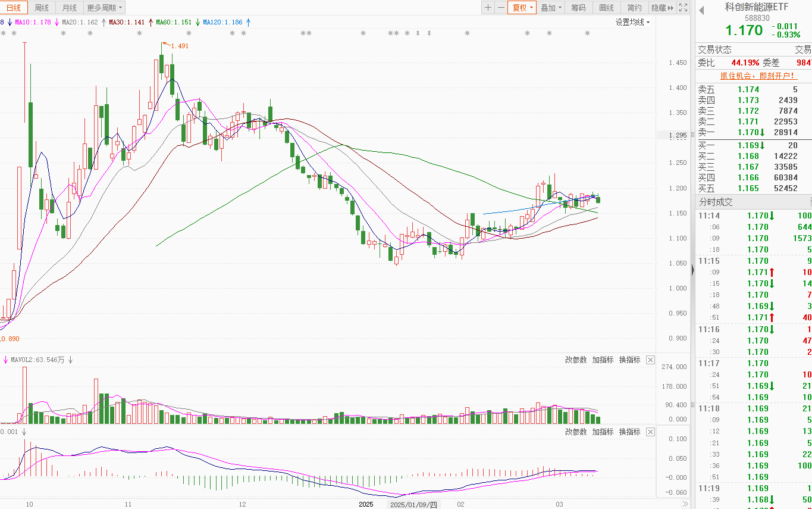Click the MA30:1.141 indicator label
Screen dimensions: 812x509
(127, 22)
